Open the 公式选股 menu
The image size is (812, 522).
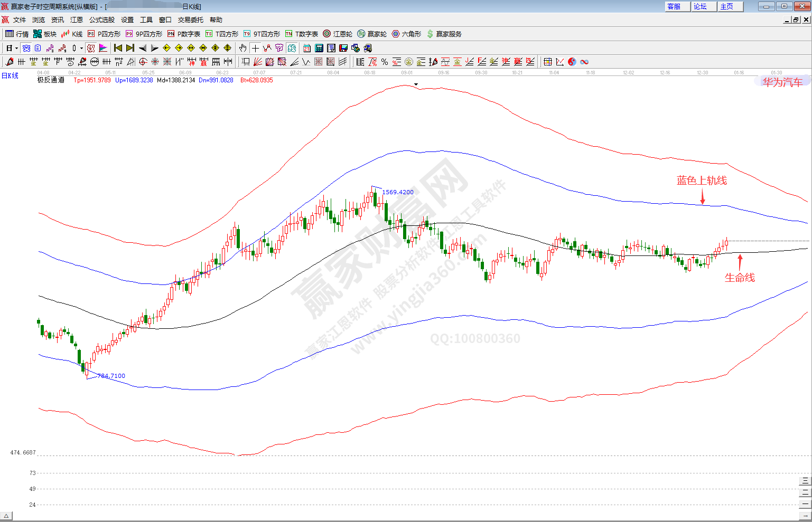101,20
